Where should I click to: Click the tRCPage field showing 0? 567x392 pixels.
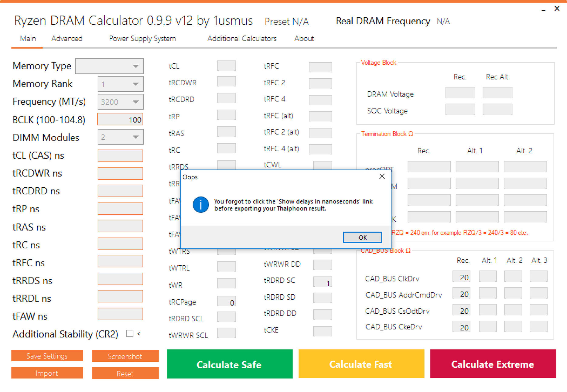coord(227,301)
